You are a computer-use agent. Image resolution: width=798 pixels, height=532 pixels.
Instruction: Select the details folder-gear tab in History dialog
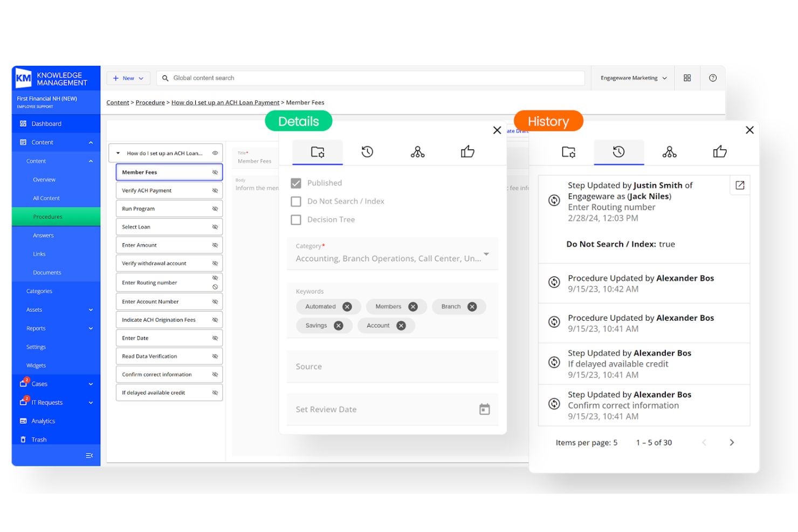coord(568,153)
